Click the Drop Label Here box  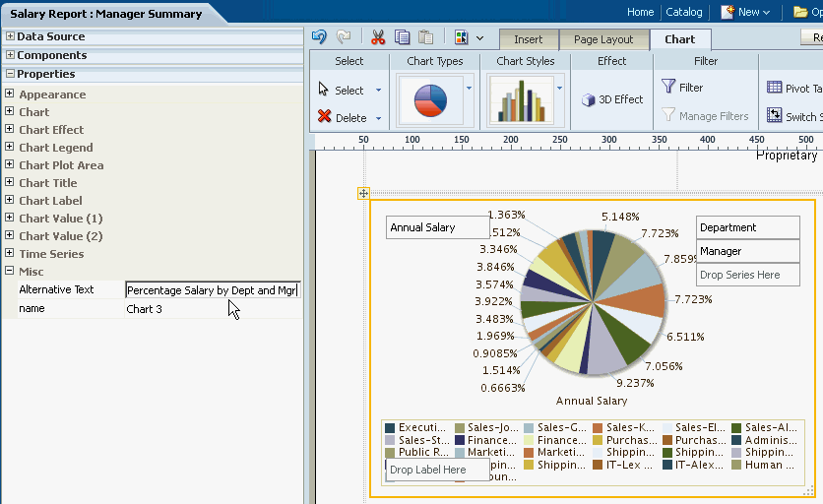point(438,470)
